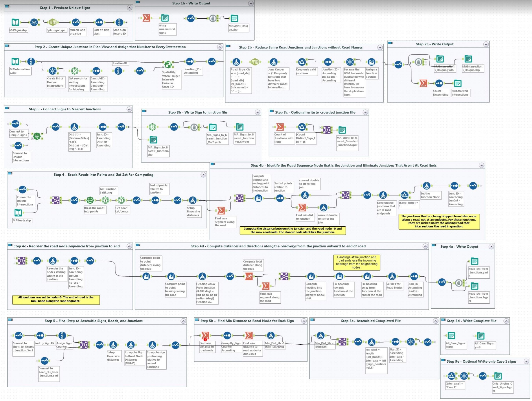The width and height of the screenshot is (532, 401).
Task: Click the Split sign type Text to Columns tool
Action: [x=53, y=22]
